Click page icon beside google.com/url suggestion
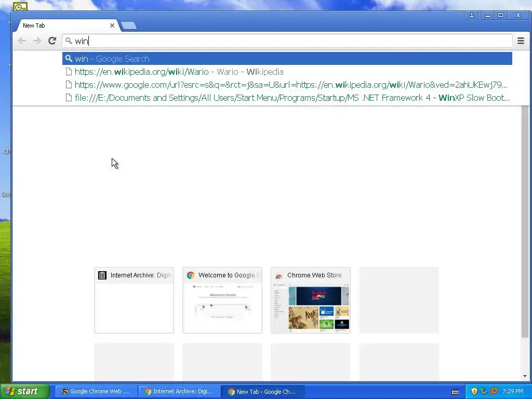 click(x=69, y=85)
